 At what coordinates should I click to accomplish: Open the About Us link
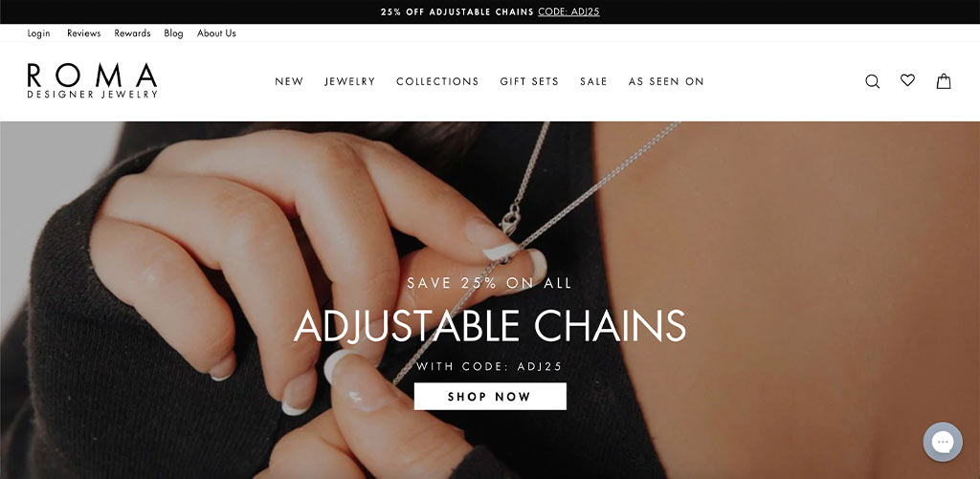217,33
